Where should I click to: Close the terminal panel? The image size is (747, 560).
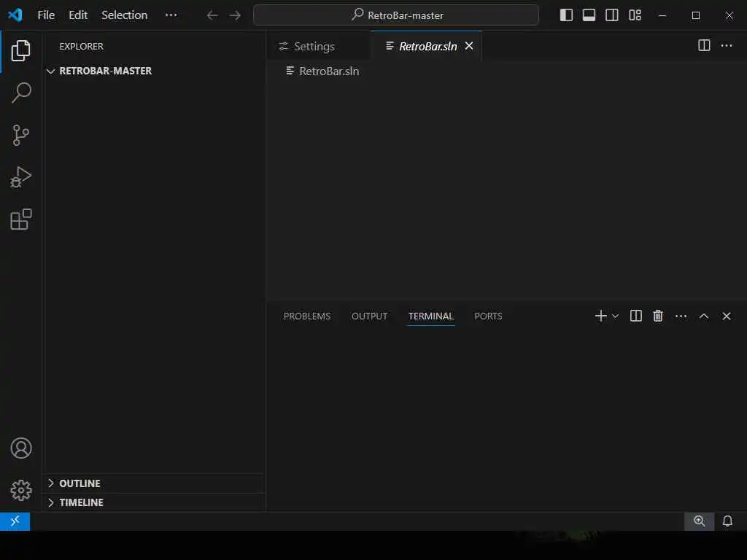coord(727,316)
